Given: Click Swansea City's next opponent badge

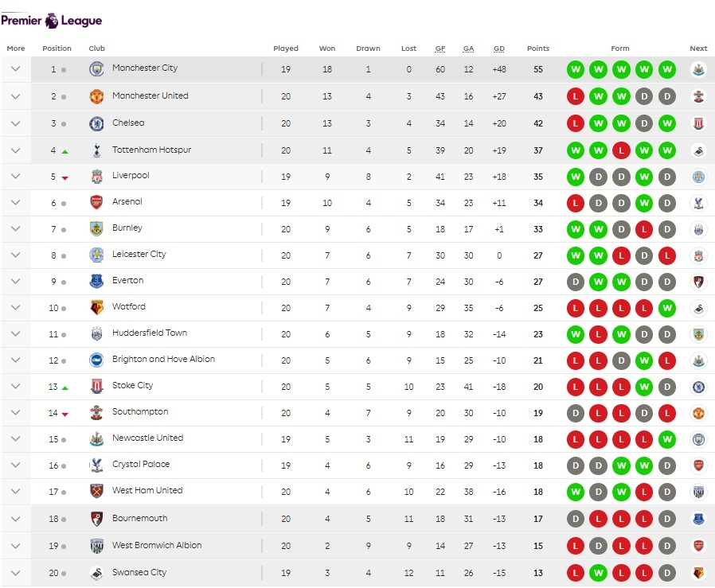Looking at the screenshot, I should (x=698, y=573).
